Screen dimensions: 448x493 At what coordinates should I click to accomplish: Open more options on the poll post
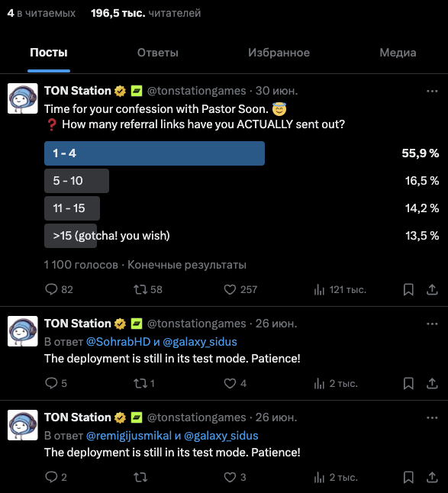coord(432,91)
